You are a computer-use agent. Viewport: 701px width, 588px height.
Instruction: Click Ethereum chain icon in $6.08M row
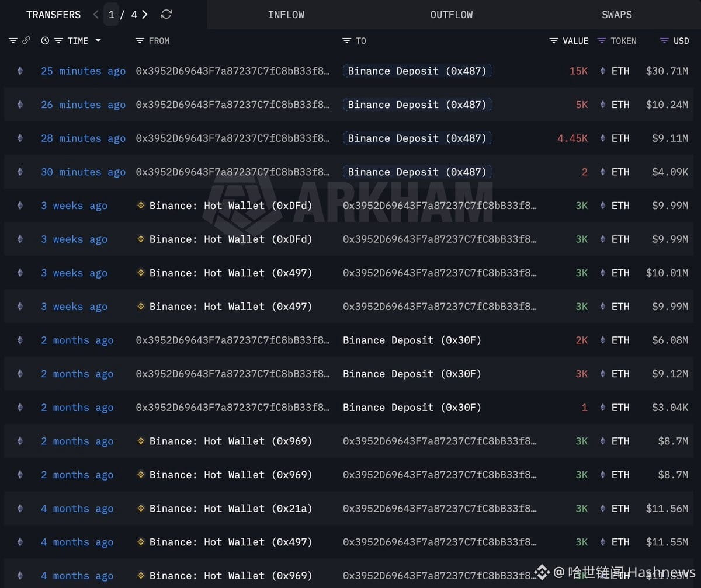pos(20,340)
